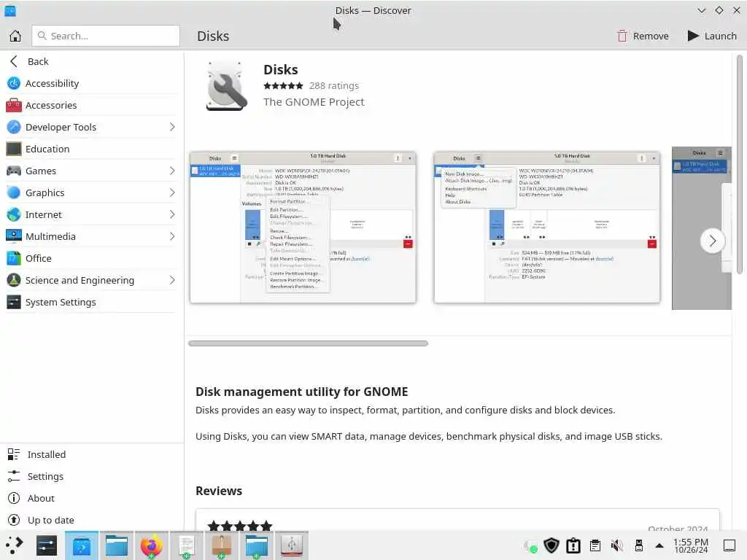
Task: Open the removable devices tray icon
Action: pyautogui.click(x=639, y=545)
